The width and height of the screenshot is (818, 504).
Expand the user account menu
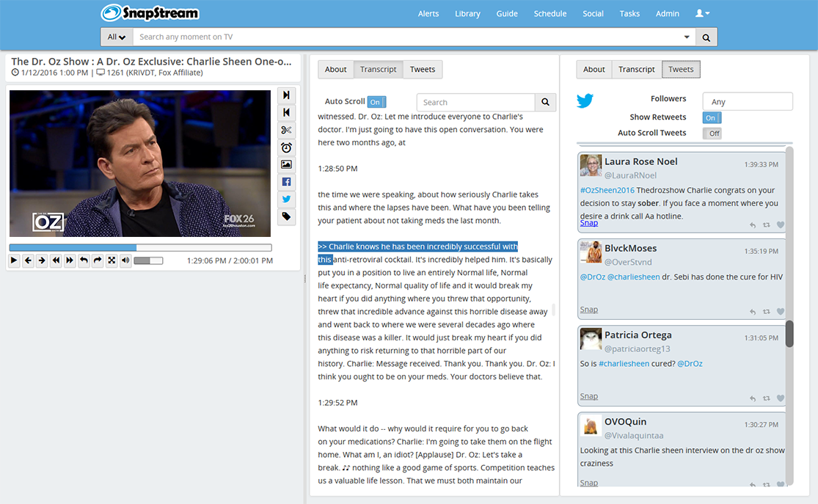pos(702,13)
